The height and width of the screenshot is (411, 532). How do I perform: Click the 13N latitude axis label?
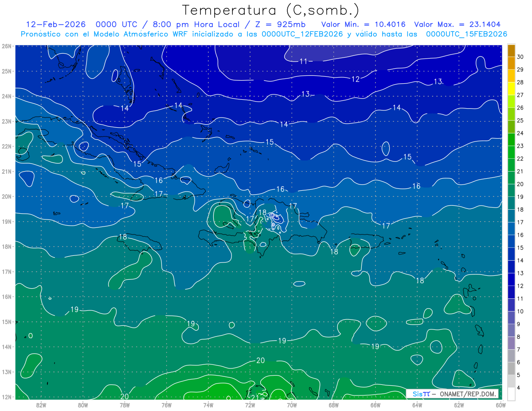pos(6,372)
